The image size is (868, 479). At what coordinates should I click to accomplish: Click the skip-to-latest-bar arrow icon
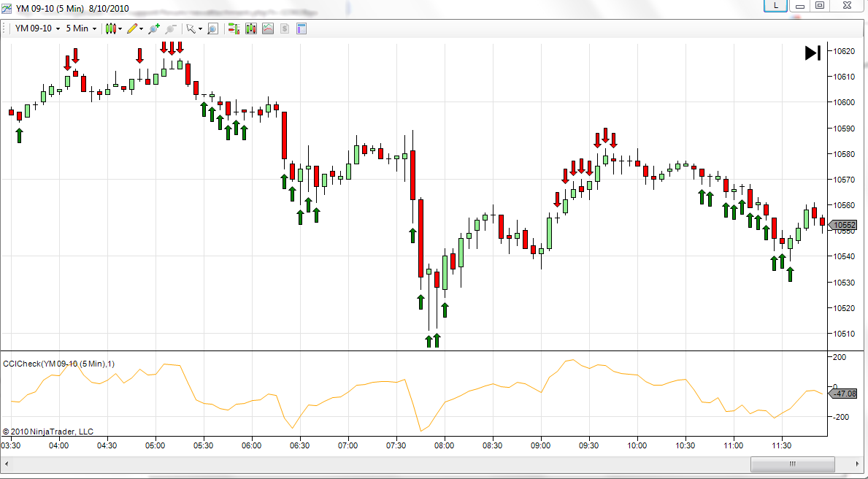[x=813, y=53]
